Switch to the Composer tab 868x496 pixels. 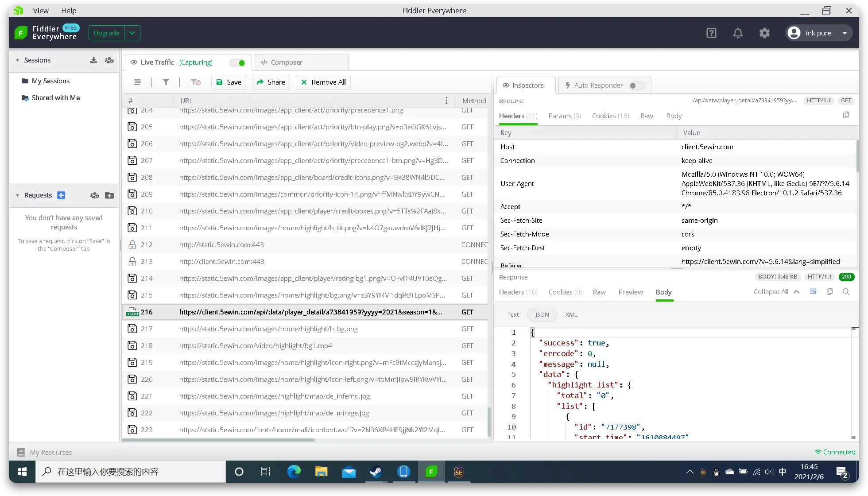[x=302, y=62]
